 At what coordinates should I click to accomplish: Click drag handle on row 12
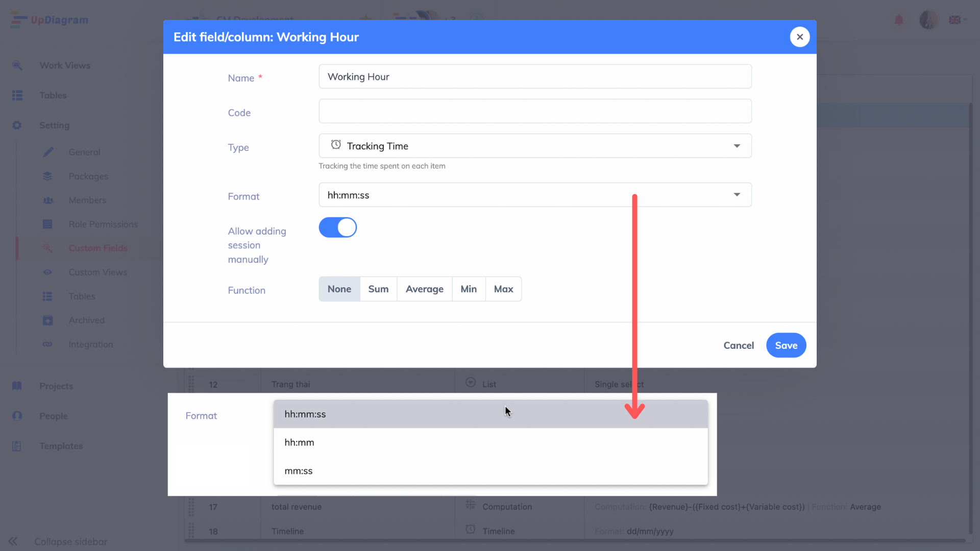(x=191, y=384)
